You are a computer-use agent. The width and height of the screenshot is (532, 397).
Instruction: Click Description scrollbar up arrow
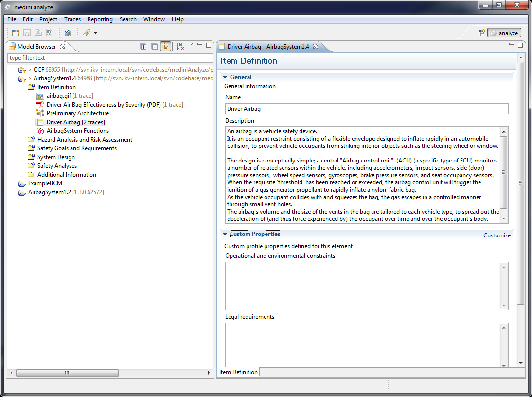[504, 132]
